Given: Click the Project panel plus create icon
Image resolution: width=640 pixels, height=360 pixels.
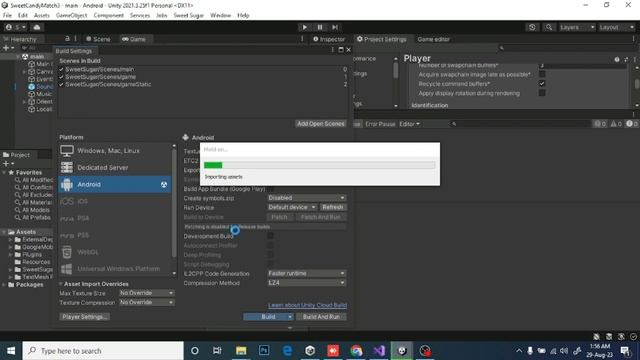Looking at the screenshot, I should (x=8, y=164).
